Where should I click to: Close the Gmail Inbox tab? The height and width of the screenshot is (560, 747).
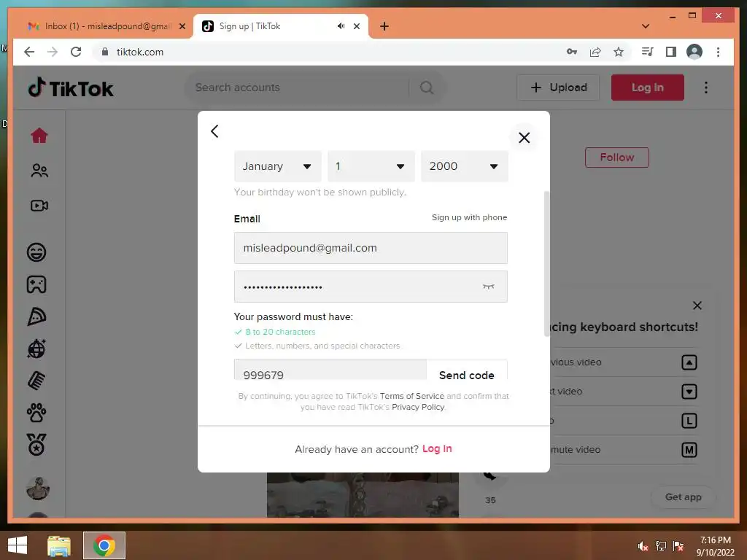coord(182,26)
